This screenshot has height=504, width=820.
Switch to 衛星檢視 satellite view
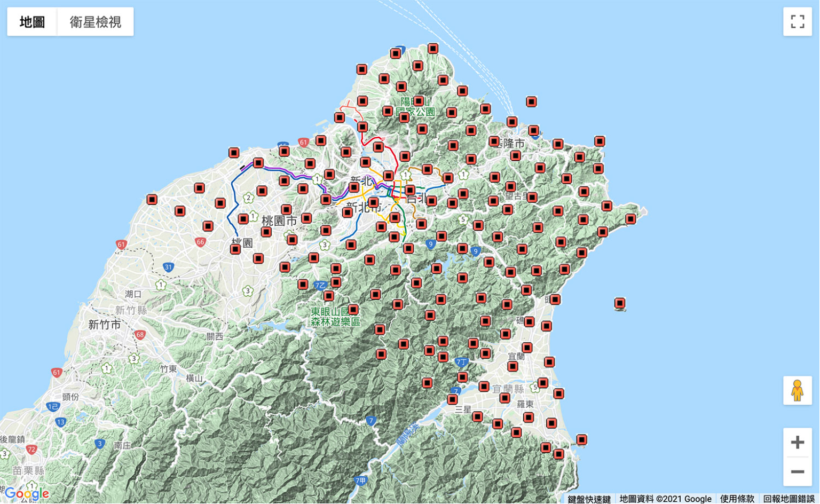pyautogui.click(x=95, y=22)
